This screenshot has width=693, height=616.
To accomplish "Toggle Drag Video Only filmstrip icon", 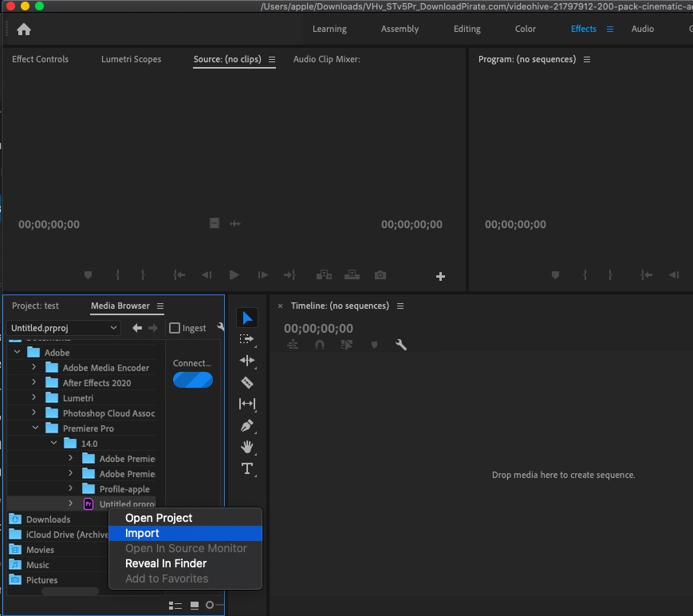I will (215, 223).
